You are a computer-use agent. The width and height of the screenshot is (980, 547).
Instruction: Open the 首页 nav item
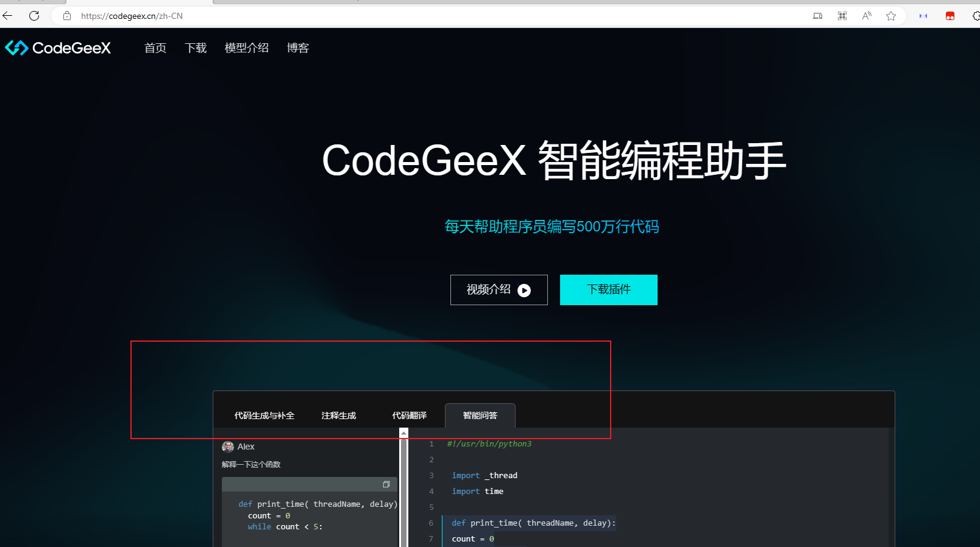(x=155, y=48)
